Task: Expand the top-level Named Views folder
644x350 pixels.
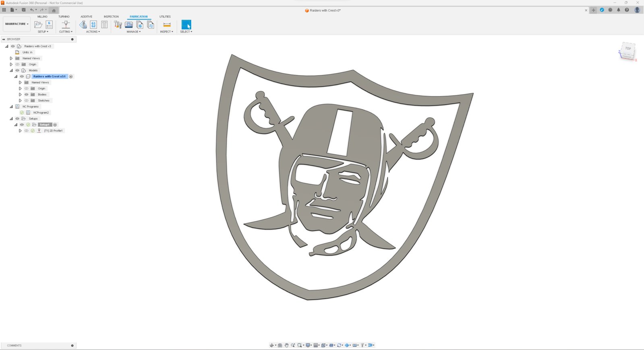Action: tap(11, 58)
